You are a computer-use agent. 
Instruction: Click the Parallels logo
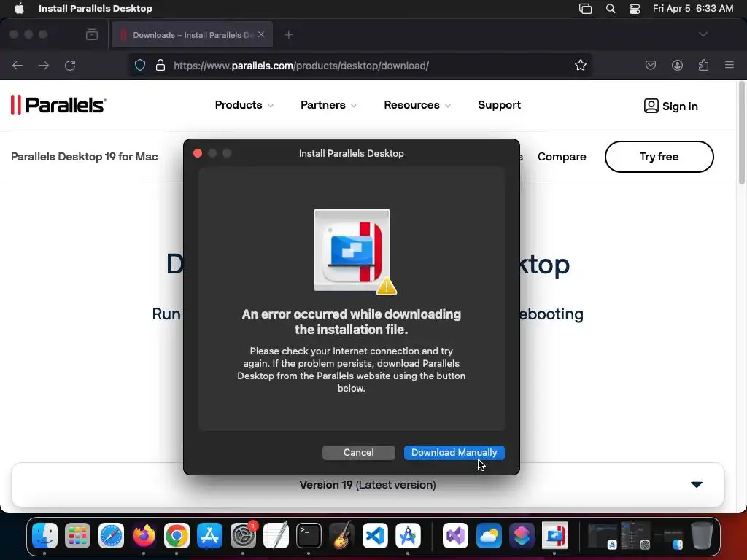pyautogui.click(x=58, y=105)
